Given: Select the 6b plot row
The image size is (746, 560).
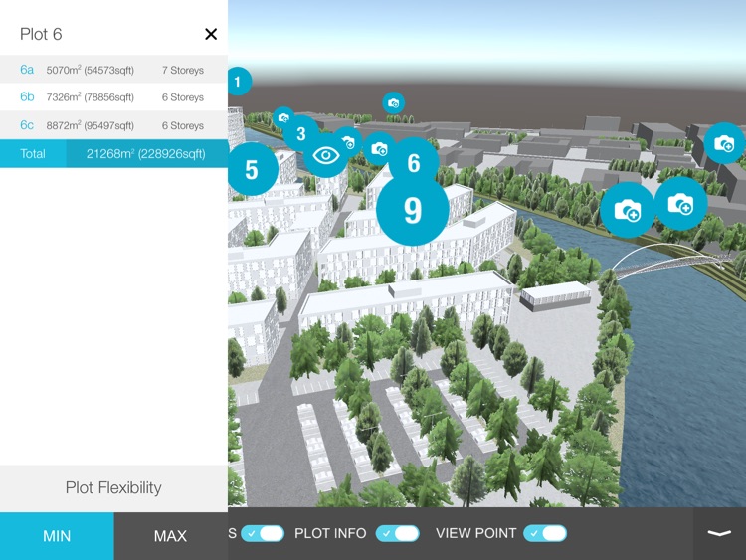Looking at the screenshot, I should (113, 97).
